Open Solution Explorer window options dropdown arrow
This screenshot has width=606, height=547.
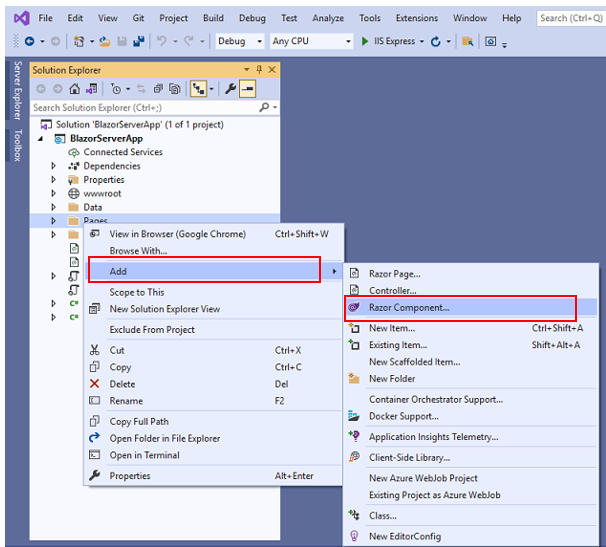247,70
